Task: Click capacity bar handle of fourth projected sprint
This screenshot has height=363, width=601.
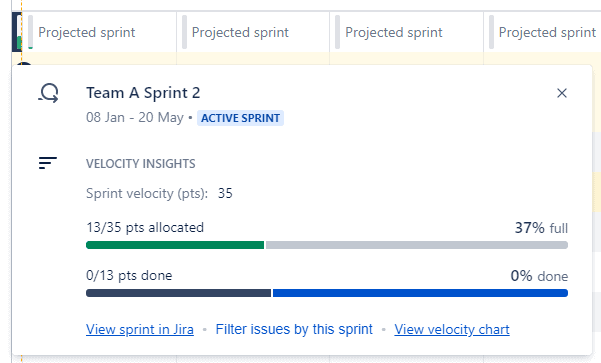Action: tap(491, 32)
